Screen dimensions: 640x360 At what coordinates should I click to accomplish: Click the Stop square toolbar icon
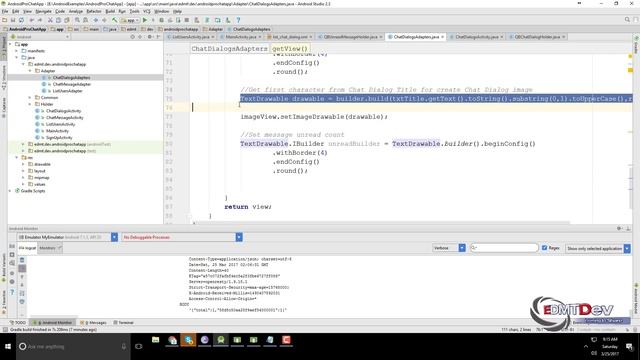pos(187,20)
